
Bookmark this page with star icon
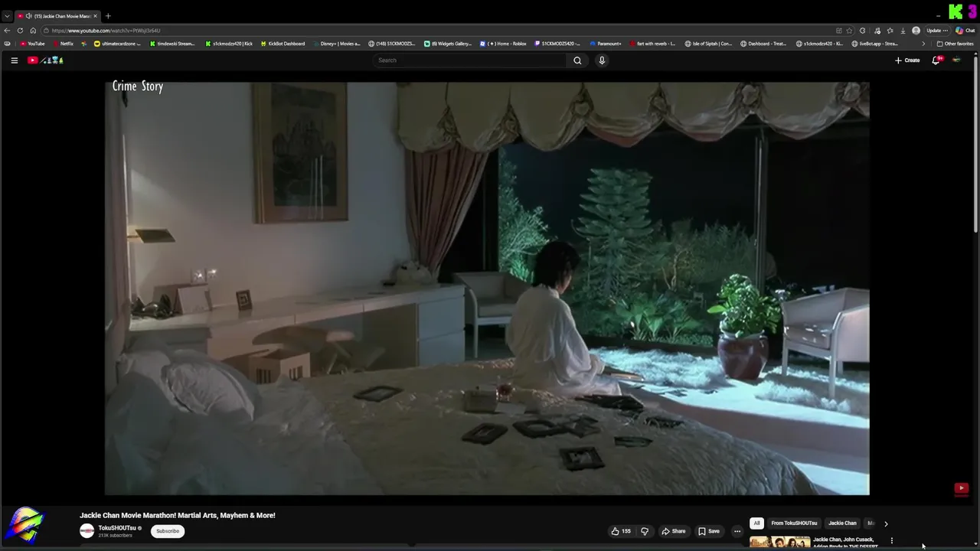849,31
